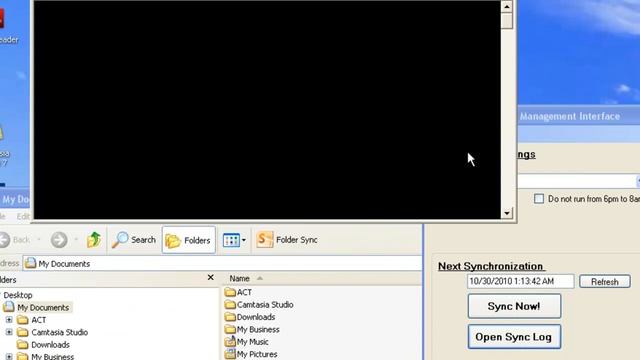
Task: Select Desktop in the folder tree
Action: pyautogui.click(x=18, y=295)
